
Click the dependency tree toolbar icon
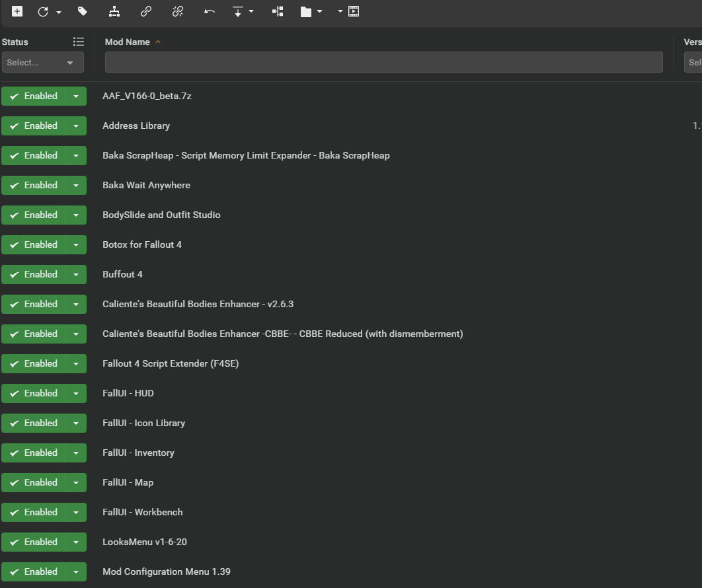tap(278, 12)
